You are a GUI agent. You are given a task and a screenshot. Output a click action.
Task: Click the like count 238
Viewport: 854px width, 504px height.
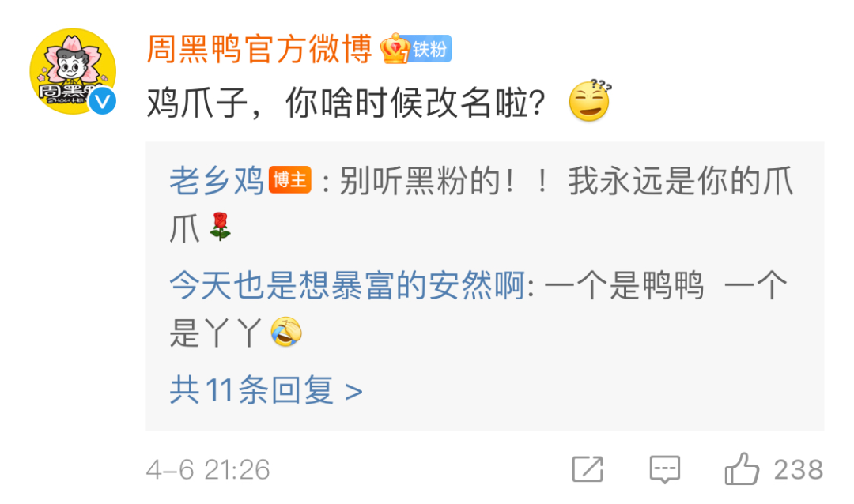point(799,470)
